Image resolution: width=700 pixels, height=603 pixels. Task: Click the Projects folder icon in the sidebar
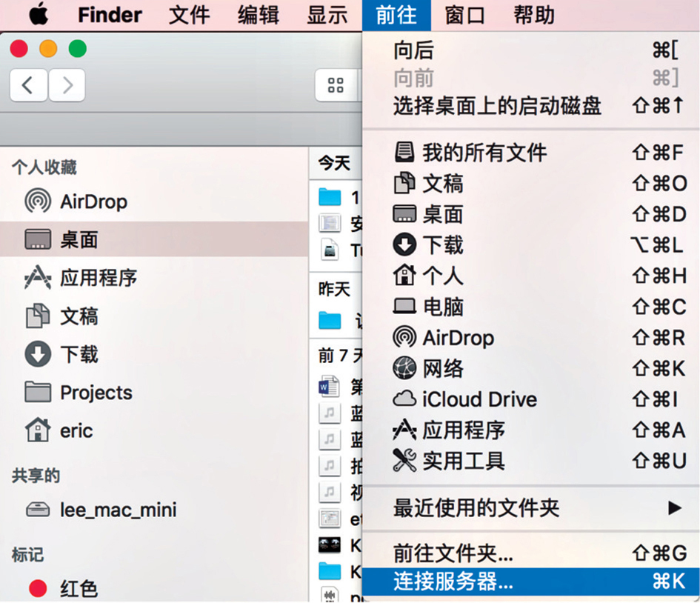[x=38, y=392]
